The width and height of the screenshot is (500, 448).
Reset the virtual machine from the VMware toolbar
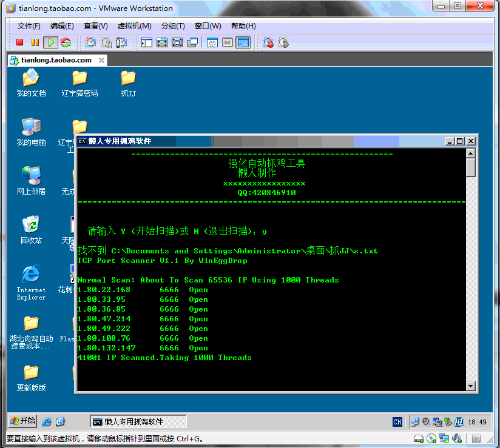(x=66, y=42)
